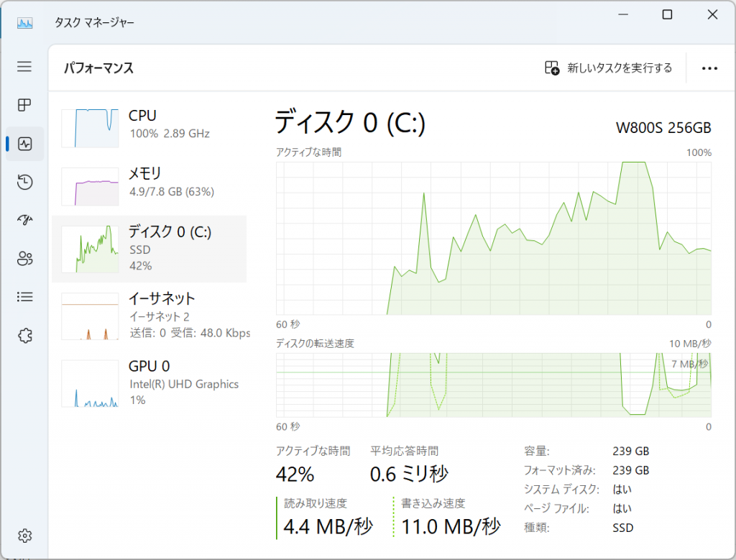Click the パフォーマンス page title
The image size is (736, 560).
(98, 68)
